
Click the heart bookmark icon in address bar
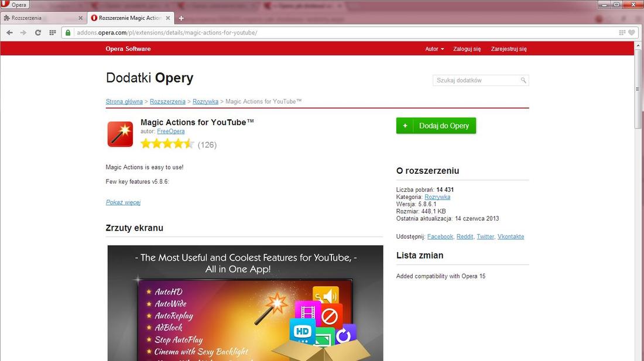click(632, 32)
